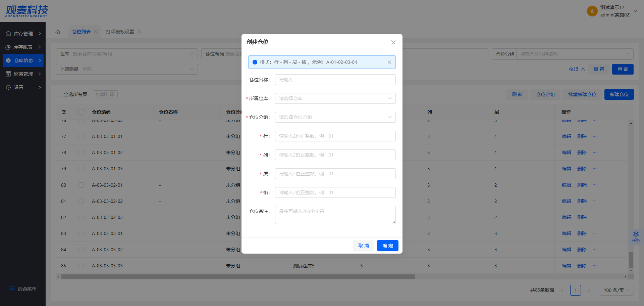Viewport: 644px width, 306px height.
Task: Click the toolbar 仓位分组 button
Action: point(545,94)
